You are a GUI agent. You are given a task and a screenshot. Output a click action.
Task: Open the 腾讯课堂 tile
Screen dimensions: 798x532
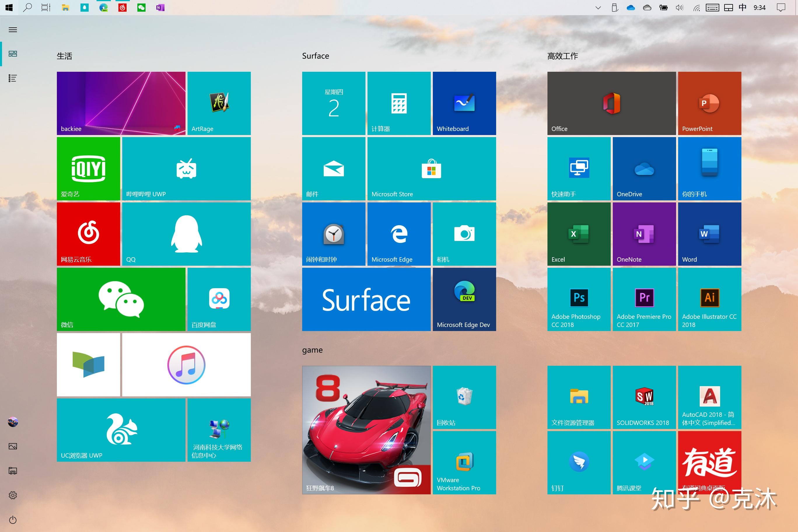click(644, 463)
